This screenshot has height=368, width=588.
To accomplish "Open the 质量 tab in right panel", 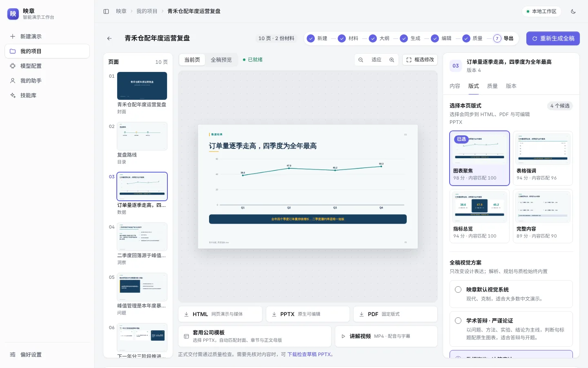I will [x=492, y=86].
